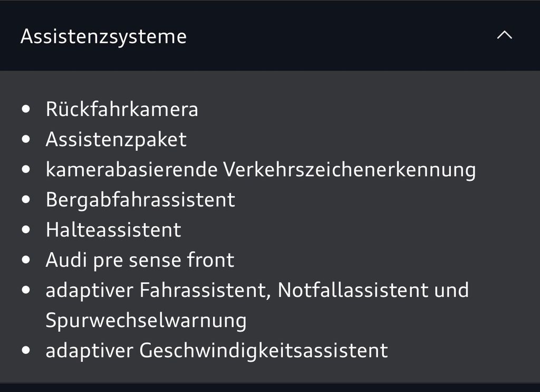Click the Assistenzpaket list item
This screenshot has width=540, height=392.
[x=116, y=139]
